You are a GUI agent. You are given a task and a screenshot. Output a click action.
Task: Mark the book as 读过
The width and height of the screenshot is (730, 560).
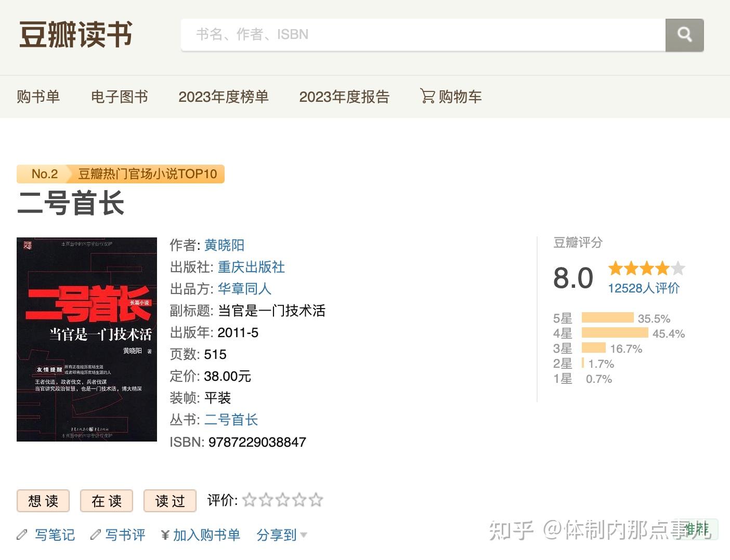170,501
